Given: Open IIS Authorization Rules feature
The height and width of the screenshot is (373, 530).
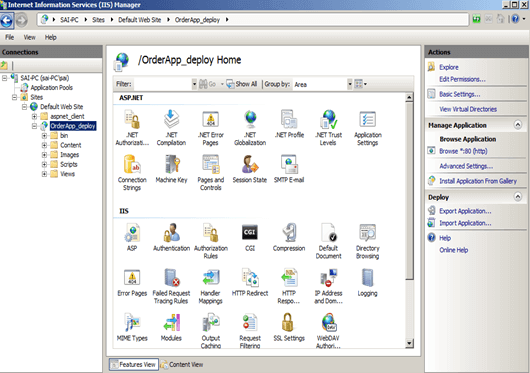Looking at the screenshot, I should click(211, 241).
